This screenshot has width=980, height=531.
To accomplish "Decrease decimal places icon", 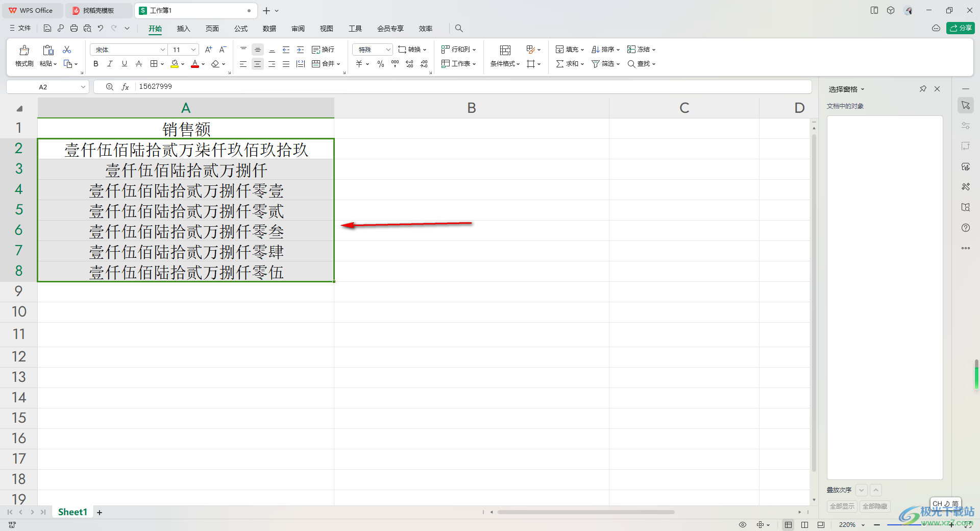I will coord(424,64).
